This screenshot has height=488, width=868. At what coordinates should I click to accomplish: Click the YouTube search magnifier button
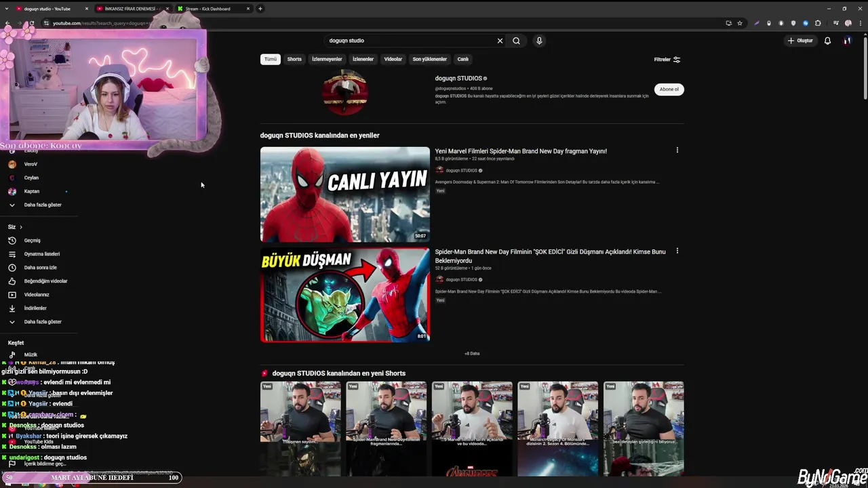(x=516, y=41)
